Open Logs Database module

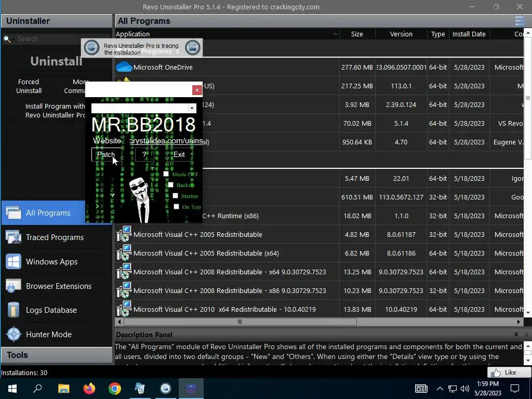pyautogui.click(x=51, y=310)
